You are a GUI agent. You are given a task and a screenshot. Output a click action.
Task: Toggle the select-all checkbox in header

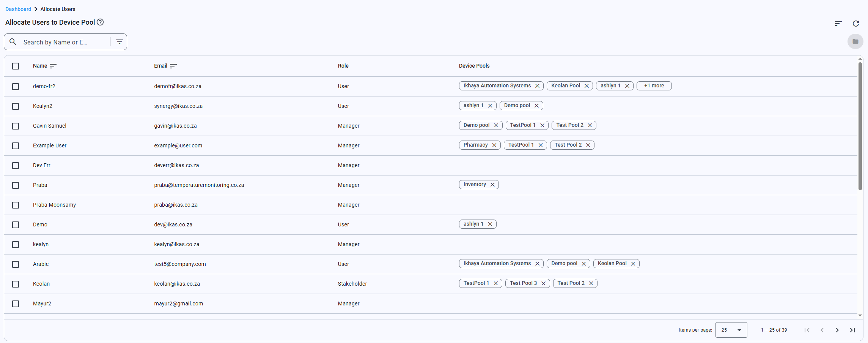[16, 66]
